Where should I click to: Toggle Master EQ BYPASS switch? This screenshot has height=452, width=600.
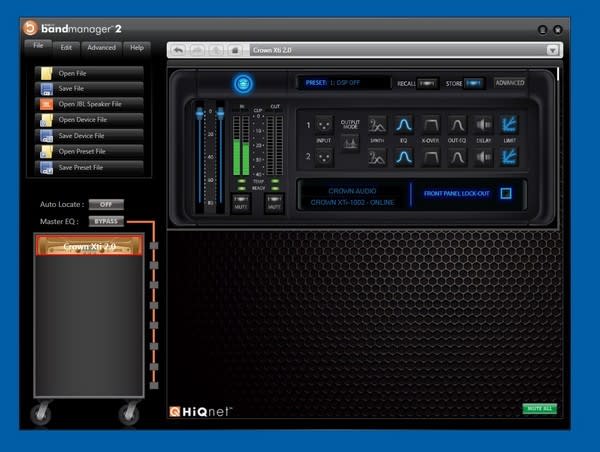pos(106,221)
